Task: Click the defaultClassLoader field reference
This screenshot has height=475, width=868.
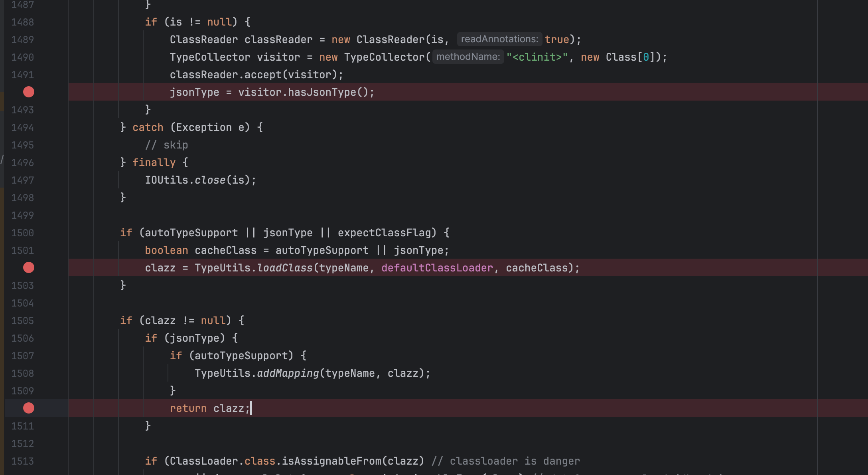Action: point(437,268)
